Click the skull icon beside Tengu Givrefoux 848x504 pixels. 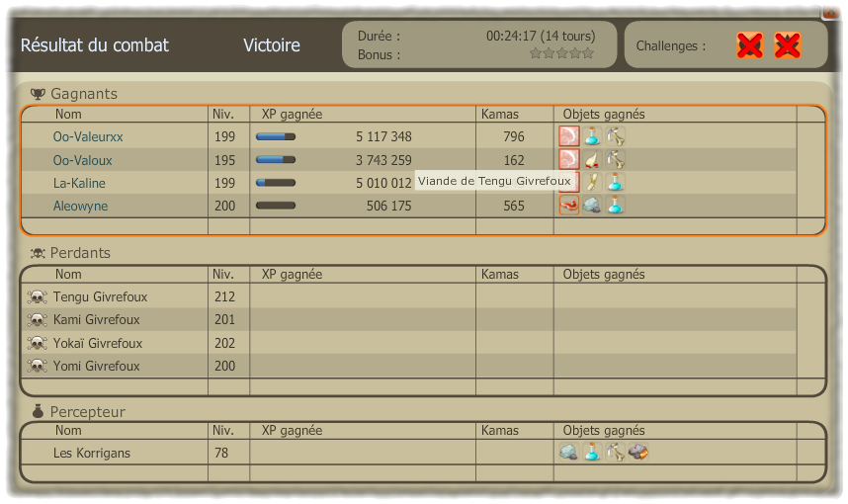pyautogui.click(x=37, y=296)
